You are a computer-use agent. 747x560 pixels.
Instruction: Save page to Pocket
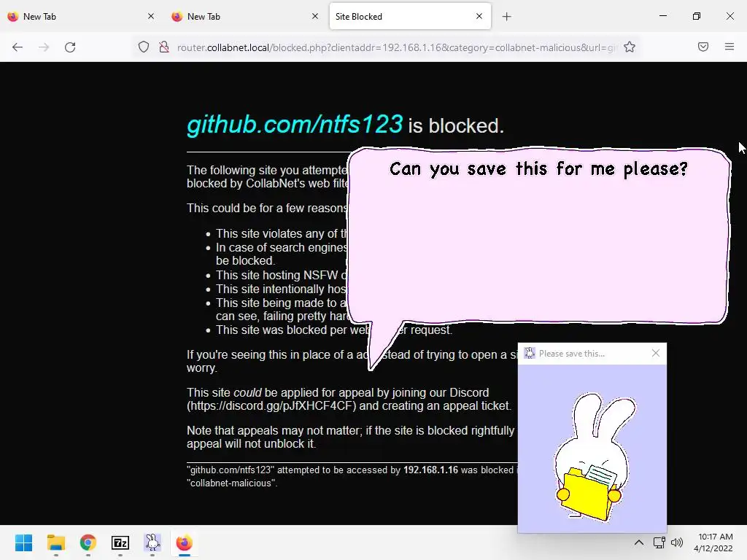pos(703,47)
